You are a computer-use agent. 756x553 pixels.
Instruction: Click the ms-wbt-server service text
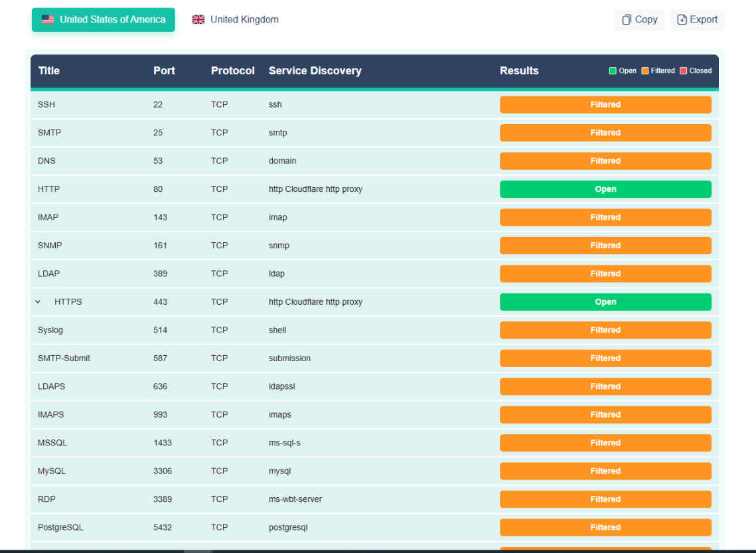click(295, 499)
